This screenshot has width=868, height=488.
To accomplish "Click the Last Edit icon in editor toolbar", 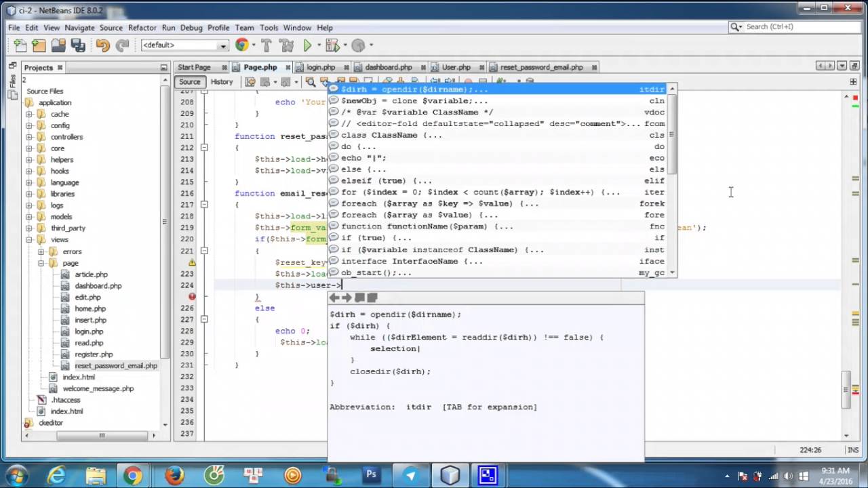I will point(250,82).
